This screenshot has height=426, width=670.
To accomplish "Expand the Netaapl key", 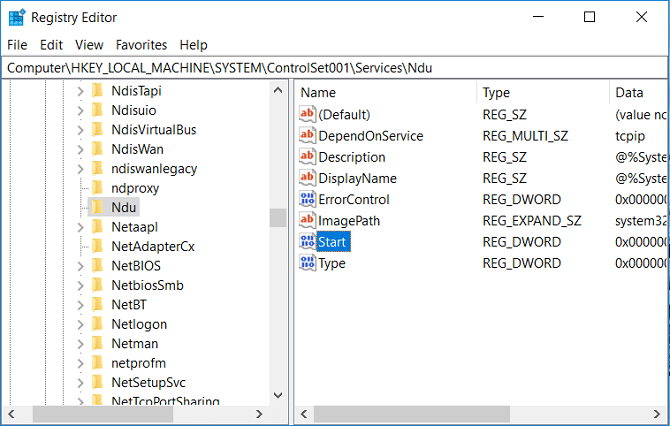I will 80,227.
